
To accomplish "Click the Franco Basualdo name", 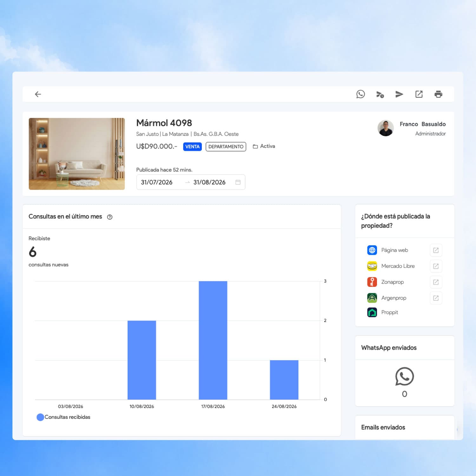I will point(423,124).
